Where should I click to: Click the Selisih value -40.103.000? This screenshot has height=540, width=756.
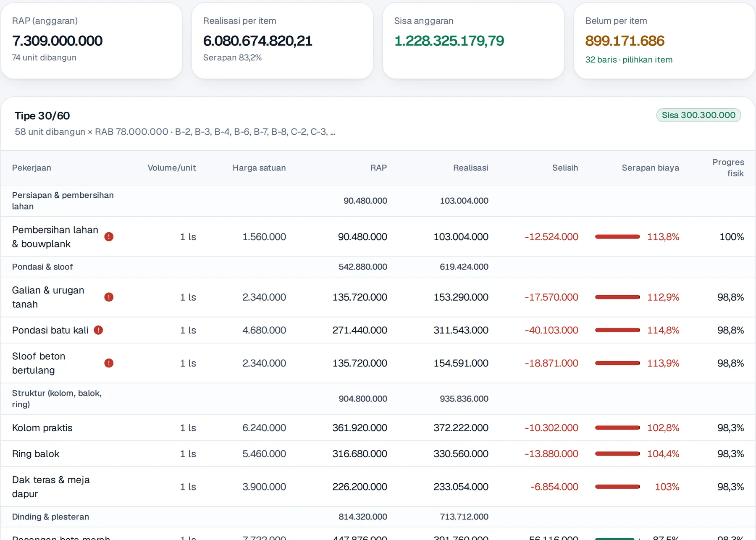(551, 330)
